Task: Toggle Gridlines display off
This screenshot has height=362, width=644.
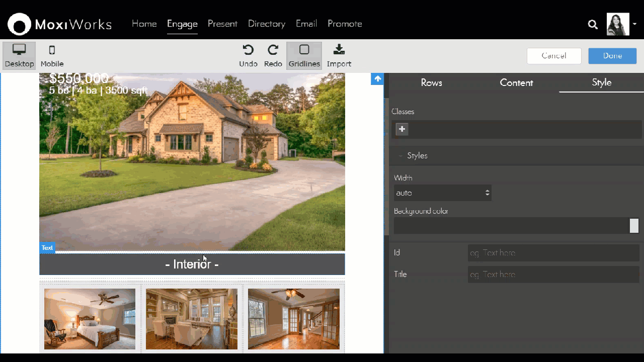Action: 304,55
